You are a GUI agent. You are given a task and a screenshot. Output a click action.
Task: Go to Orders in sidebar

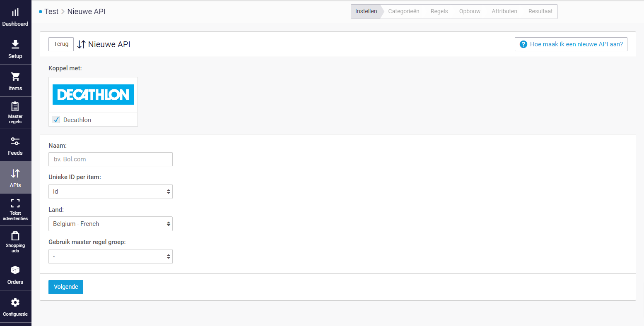(15, 274)
